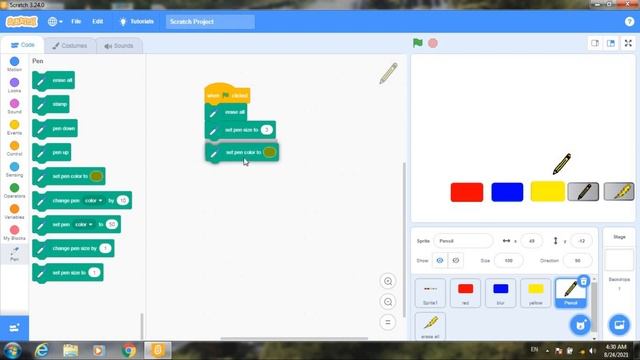
Task: Select the erase all sprite thumbnail
Action: (430, 326)
